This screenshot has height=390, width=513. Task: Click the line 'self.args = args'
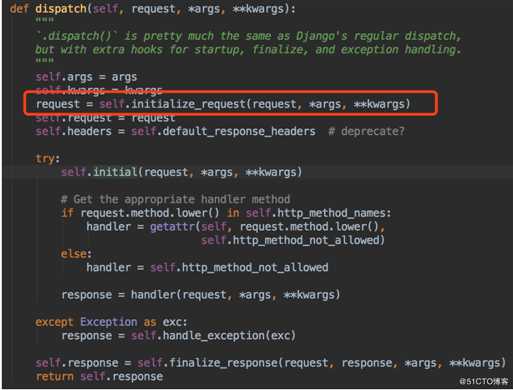coord(86,77)
